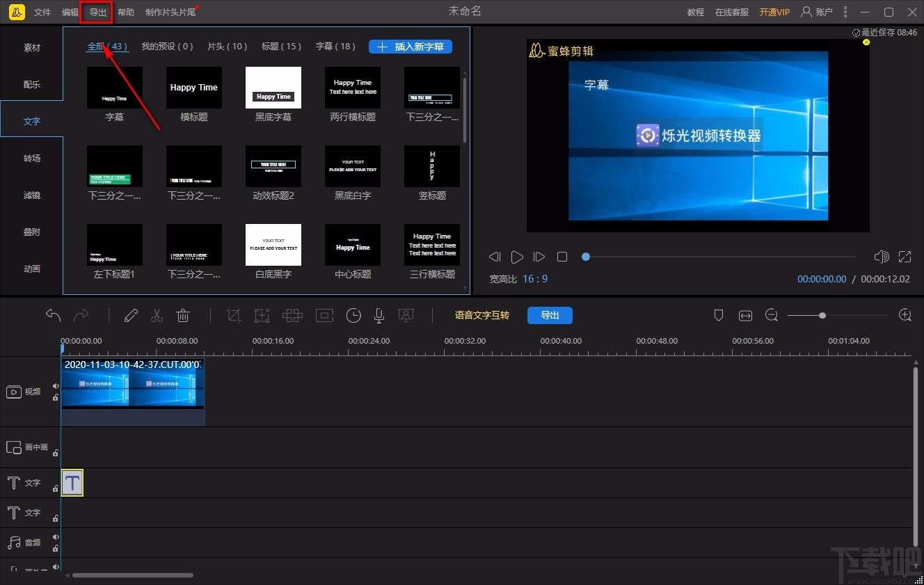Click the presenter-screen icon after the microphone
The image size is (924, 585).
pos(406,315)
